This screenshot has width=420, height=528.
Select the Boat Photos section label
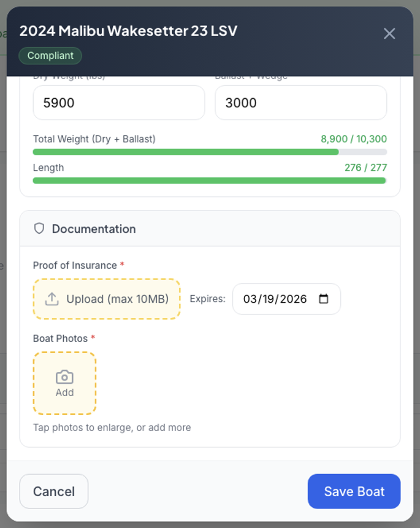(x=59, y=338)
